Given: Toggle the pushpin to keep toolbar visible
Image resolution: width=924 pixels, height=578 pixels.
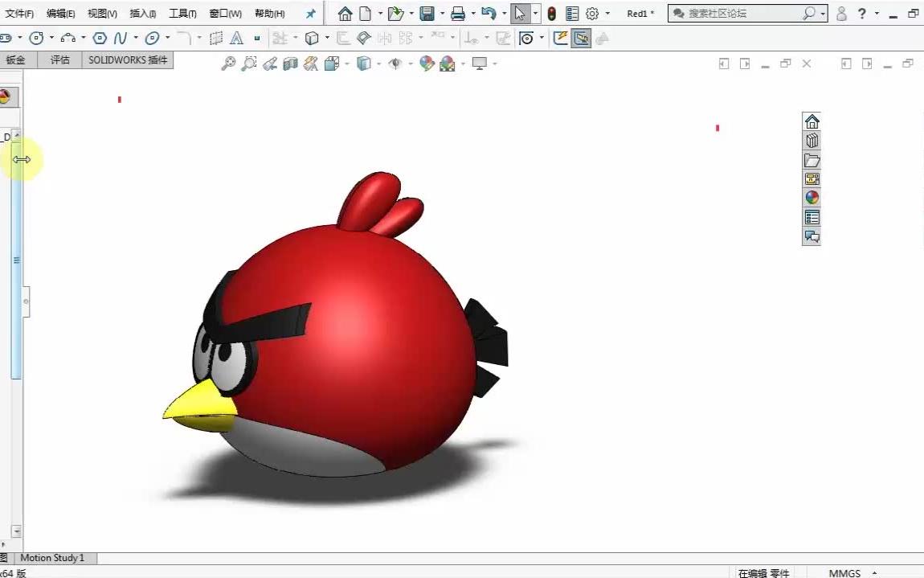Looking at the screenshot, I should tap(310, 13).
